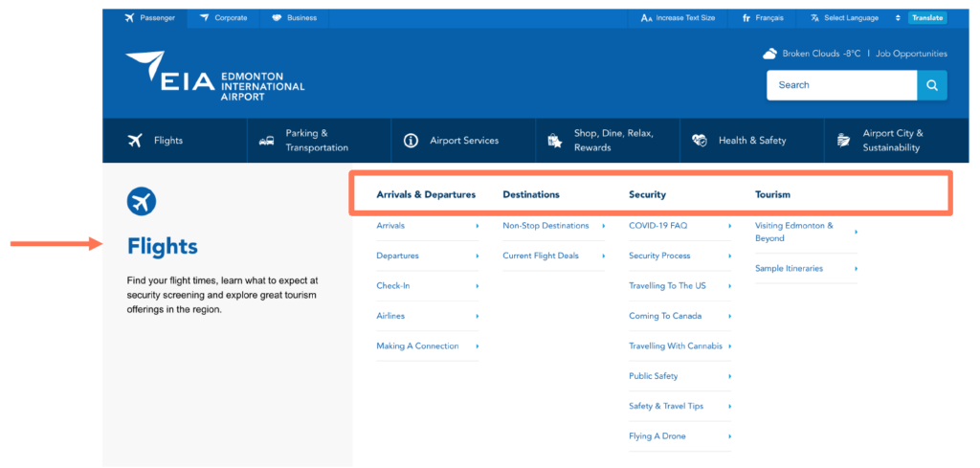Switch to the Business tab
The height and width of the screenshot is (468, 980).
click(294, 17)
